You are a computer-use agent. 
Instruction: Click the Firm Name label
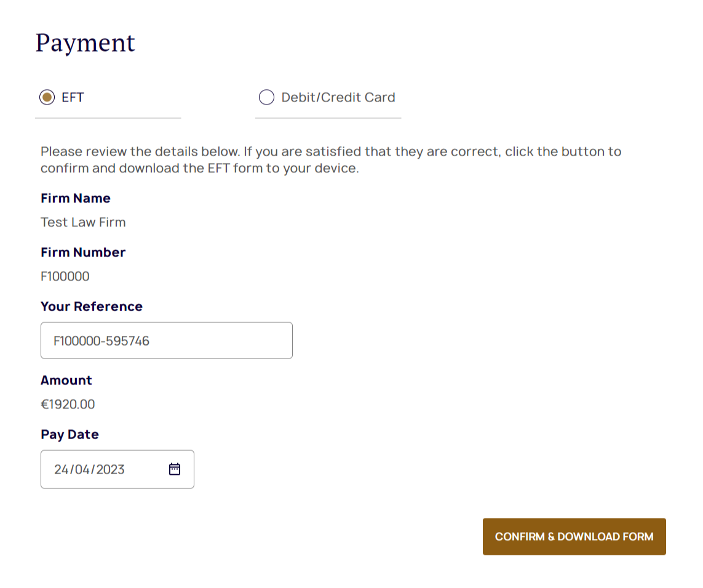pyautogui.click(x=76, y=198)
